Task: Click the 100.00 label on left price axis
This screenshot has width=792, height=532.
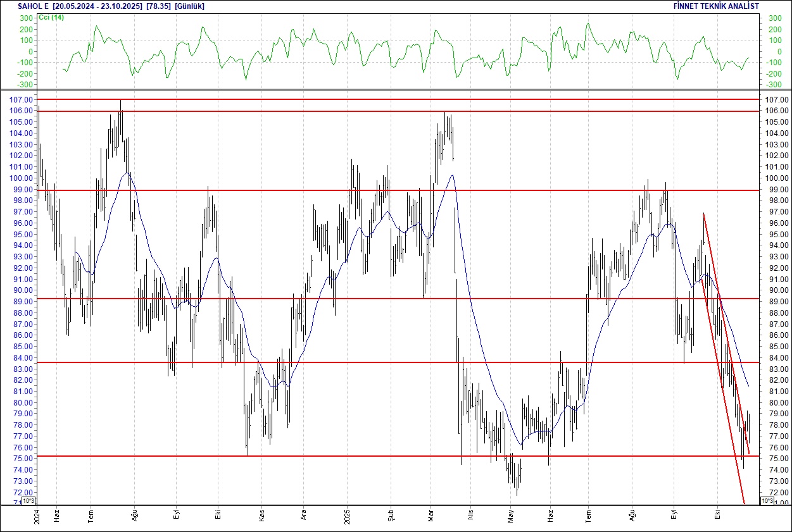Action: 19,178
